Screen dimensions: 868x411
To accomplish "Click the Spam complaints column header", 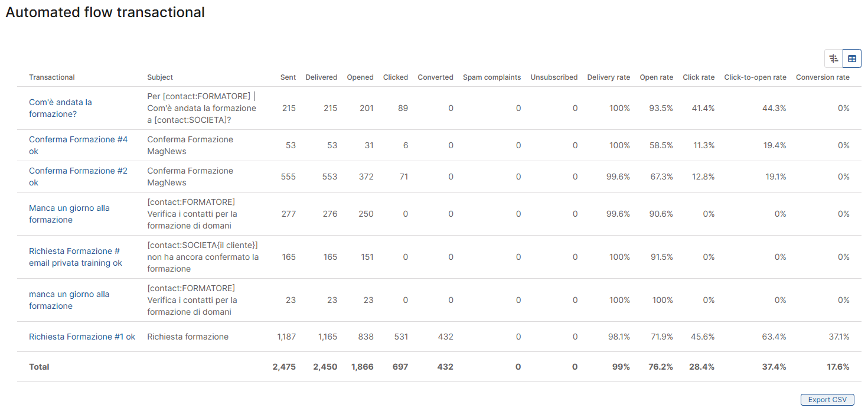I will tap(492, 77).
